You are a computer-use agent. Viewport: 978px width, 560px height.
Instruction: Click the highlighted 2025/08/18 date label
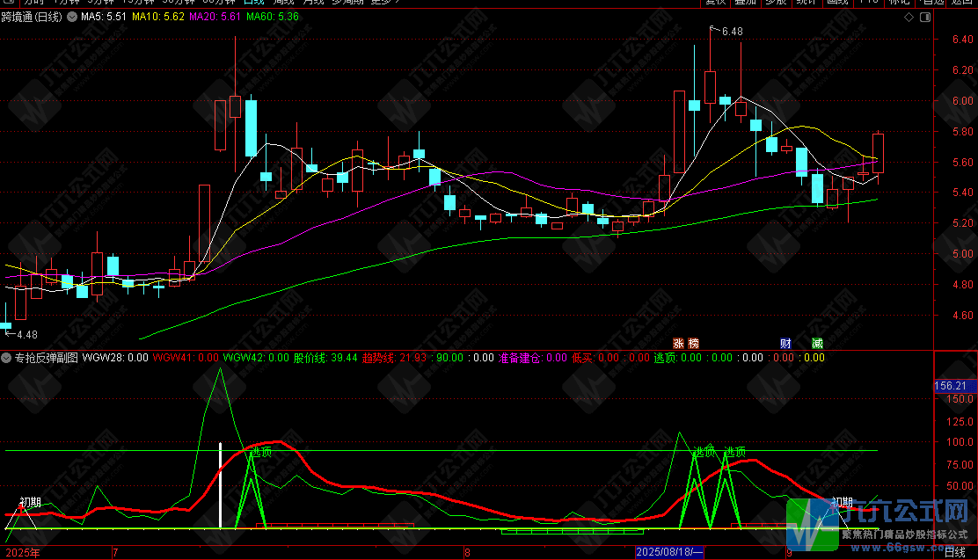[669, 552]
